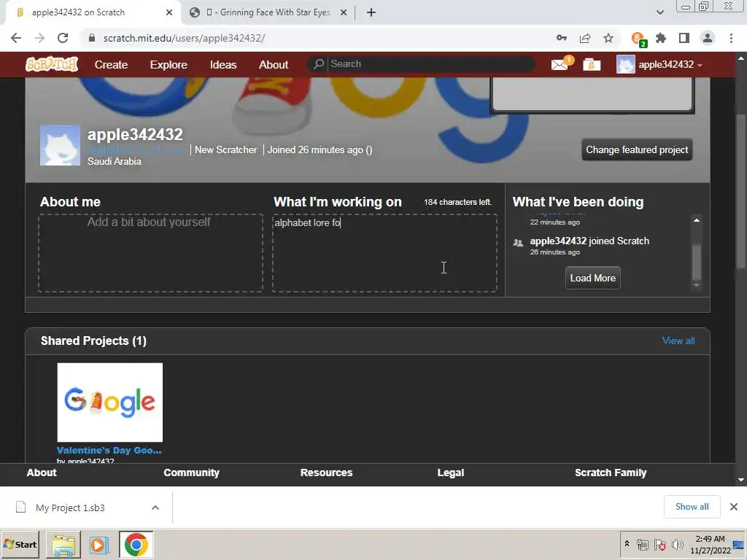Click the Scratch logo in the navbar
Viewport: 747px width, 560px height.
52,64
